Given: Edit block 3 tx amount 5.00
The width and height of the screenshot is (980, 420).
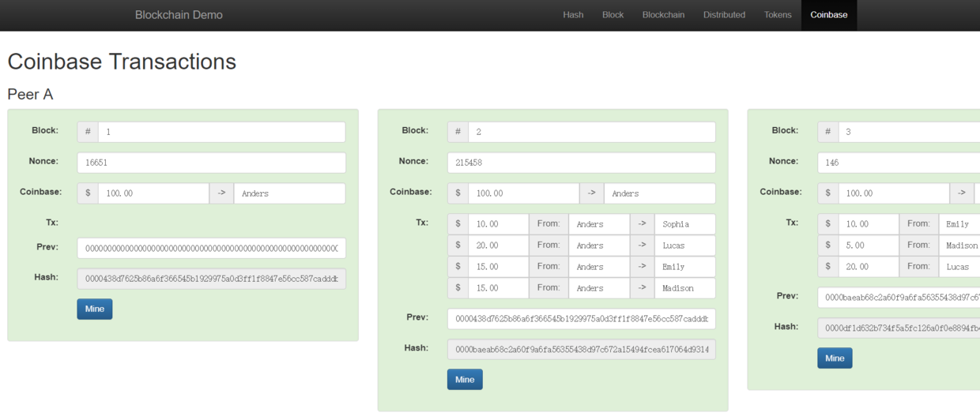Looking at the screenshot, I should click(869, 246).
